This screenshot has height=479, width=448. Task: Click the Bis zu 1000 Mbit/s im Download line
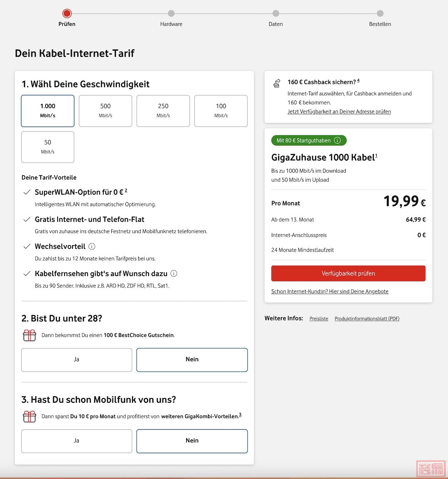click(x=309, y=171)
